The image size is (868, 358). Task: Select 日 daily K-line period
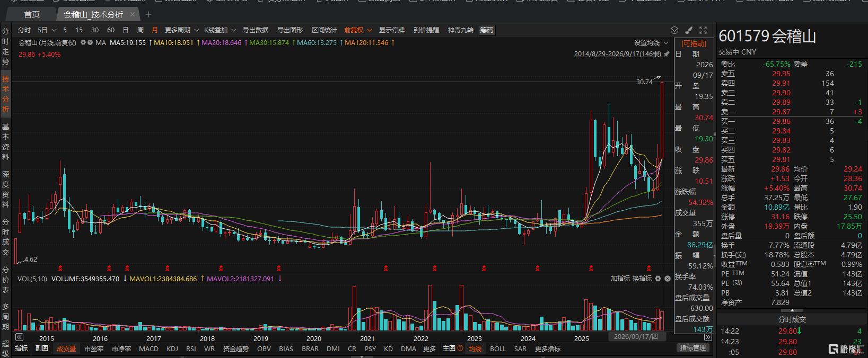[126, 30]
